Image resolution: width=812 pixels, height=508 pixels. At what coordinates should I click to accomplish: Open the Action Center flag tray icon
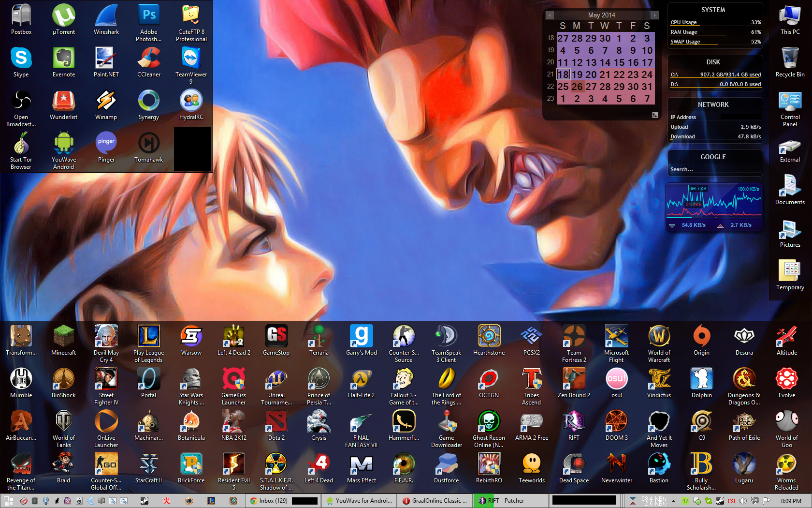click(766, 501)
